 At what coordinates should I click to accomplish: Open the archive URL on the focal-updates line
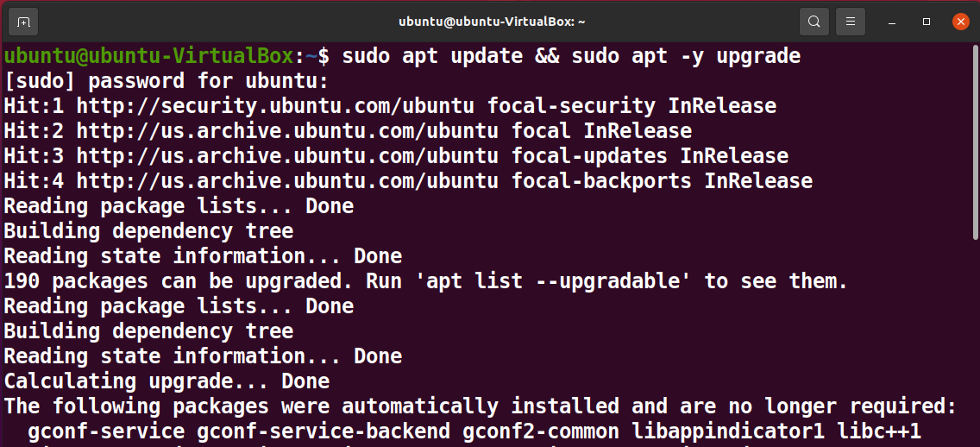coord(287,156)
